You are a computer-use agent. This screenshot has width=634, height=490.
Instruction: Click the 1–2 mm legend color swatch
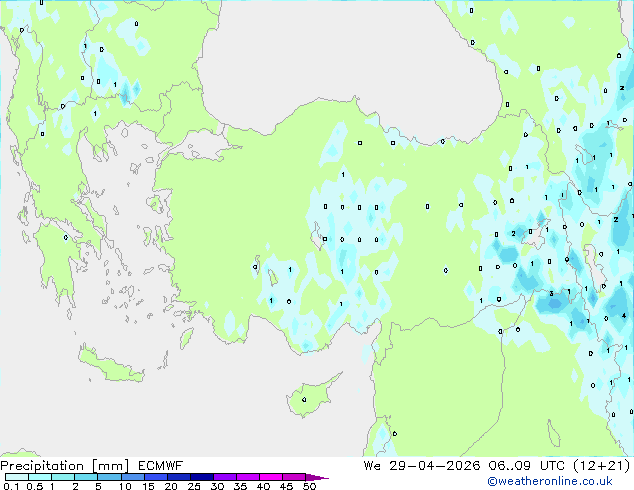[63, 477]
